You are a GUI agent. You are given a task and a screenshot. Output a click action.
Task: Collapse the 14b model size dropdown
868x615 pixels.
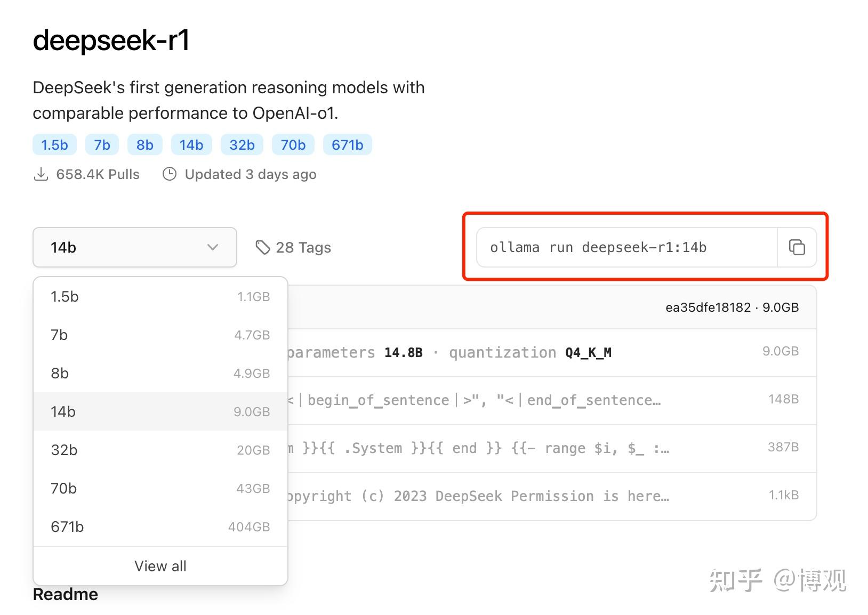[134, 247]
